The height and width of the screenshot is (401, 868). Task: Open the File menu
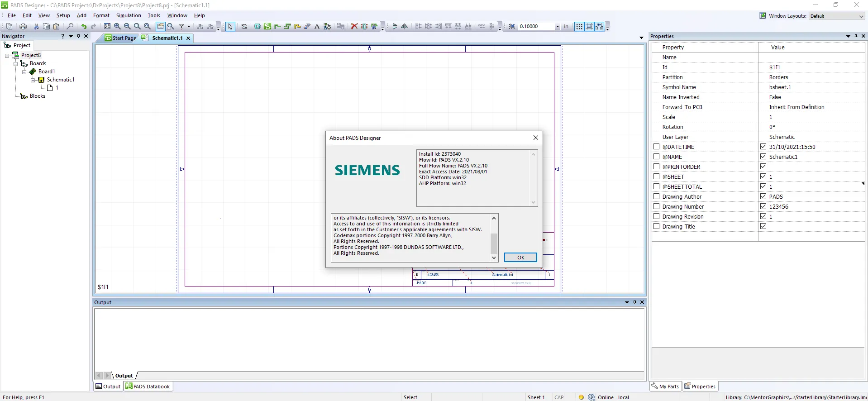tap(12, 15)
